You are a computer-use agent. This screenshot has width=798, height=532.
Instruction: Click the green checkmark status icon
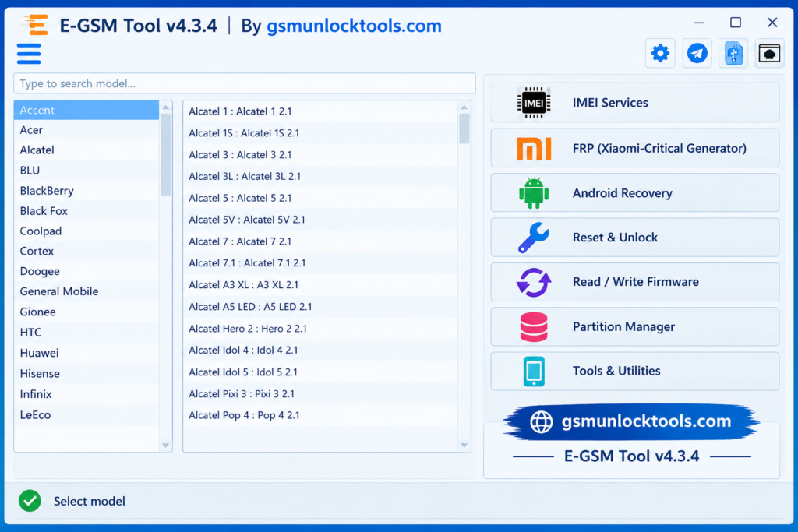30,501
